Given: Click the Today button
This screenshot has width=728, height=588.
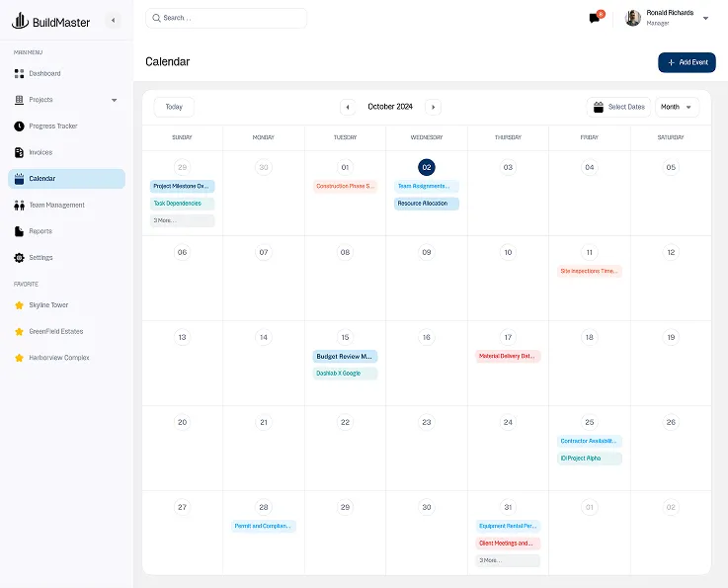Looking at the screenshot, I should tap(174, 107).
